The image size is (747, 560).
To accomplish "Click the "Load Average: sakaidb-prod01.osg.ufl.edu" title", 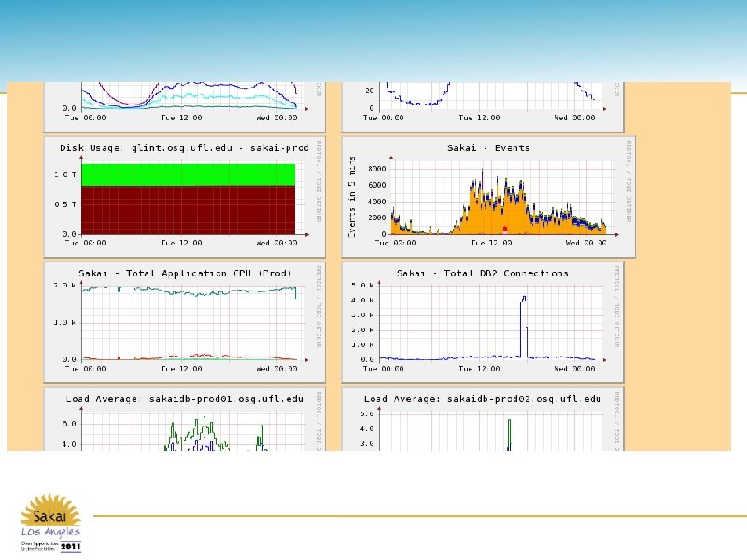I will 184,399.
